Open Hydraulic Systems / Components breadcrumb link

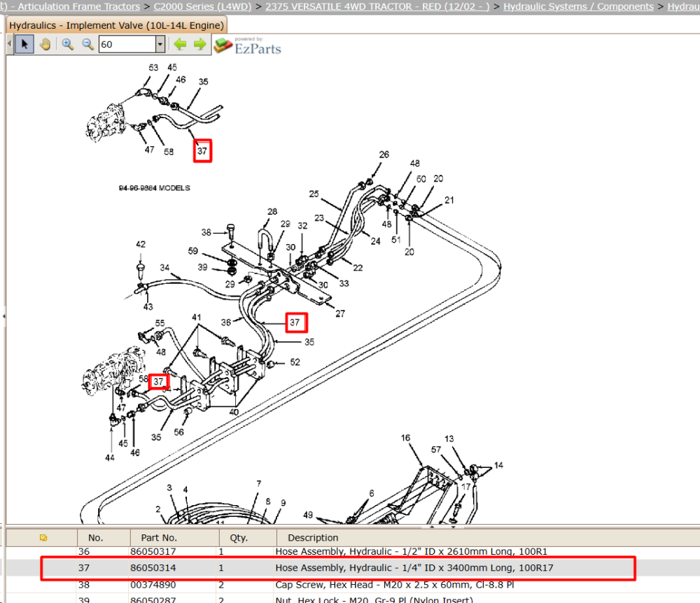(x=579, y=7)
